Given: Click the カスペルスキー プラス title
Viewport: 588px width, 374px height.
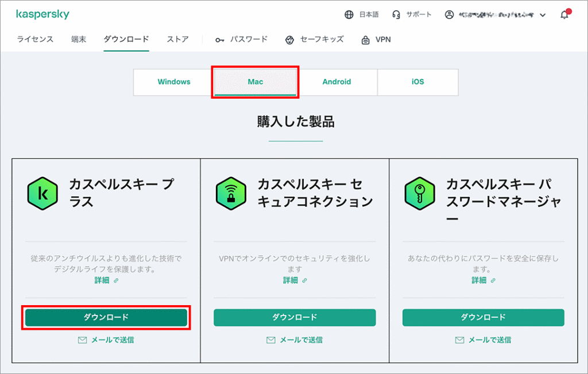Looking at the screenshot, I should [122, 193].
